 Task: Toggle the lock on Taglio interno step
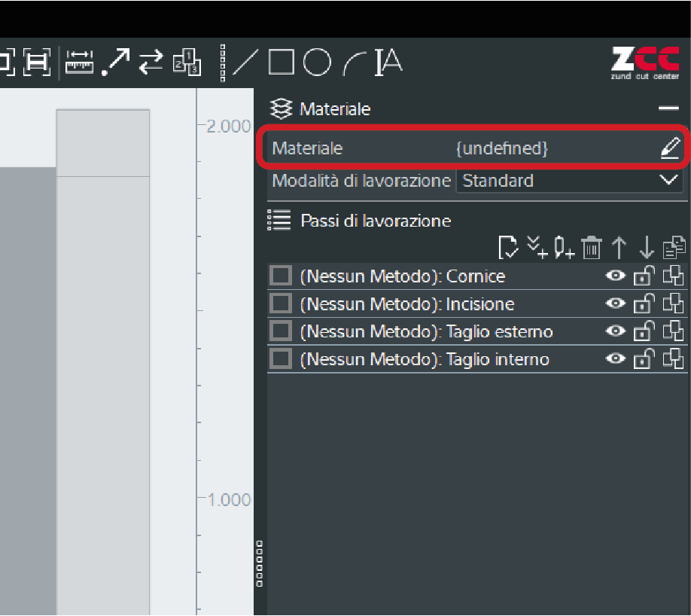644,359
